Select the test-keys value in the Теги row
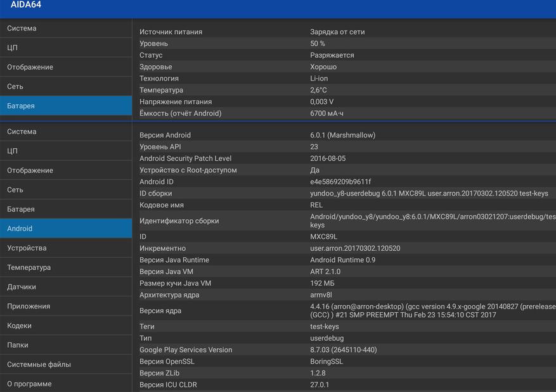 tap(325, 327)
